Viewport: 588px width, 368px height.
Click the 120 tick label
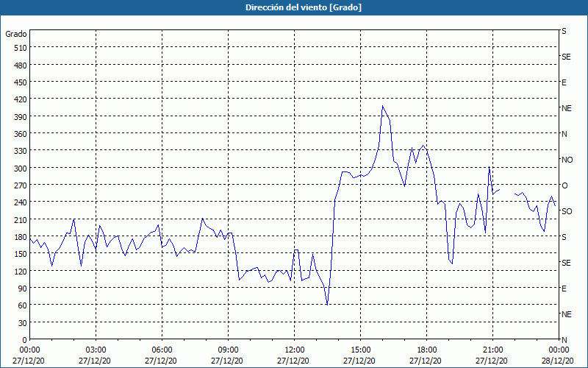pos(21,271)
